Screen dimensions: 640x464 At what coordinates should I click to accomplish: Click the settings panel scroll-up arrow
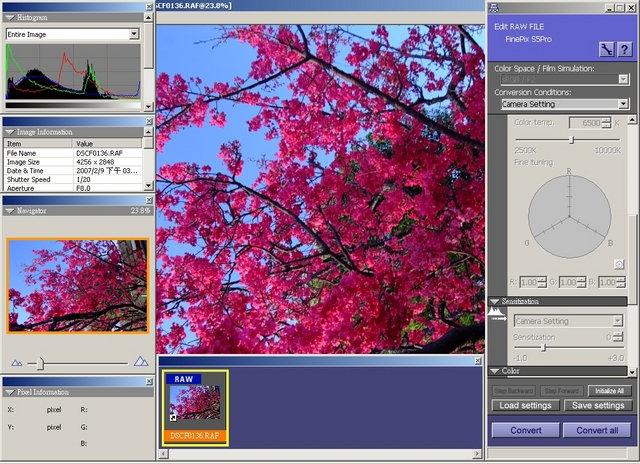pos(632,120)
